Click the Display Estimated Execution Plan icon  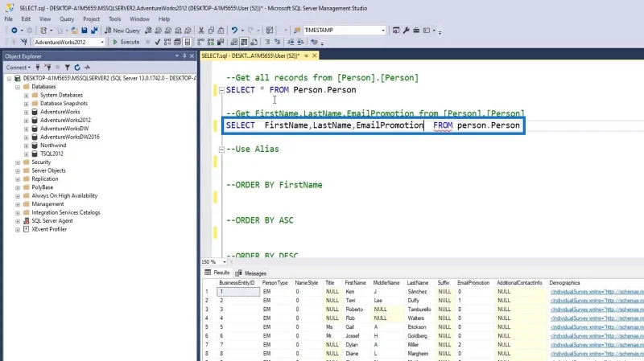[x=167, y=42]
